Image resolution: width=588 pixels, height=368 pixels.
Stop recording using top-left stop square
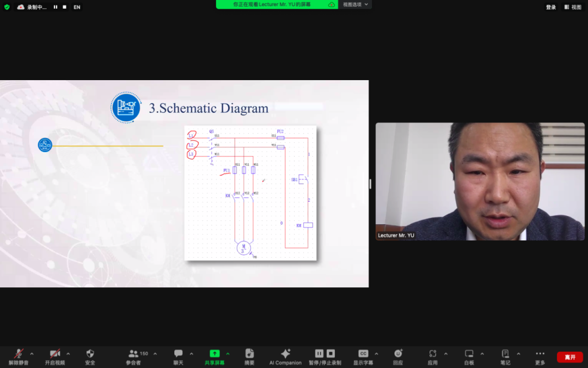(x=64, y=7)
